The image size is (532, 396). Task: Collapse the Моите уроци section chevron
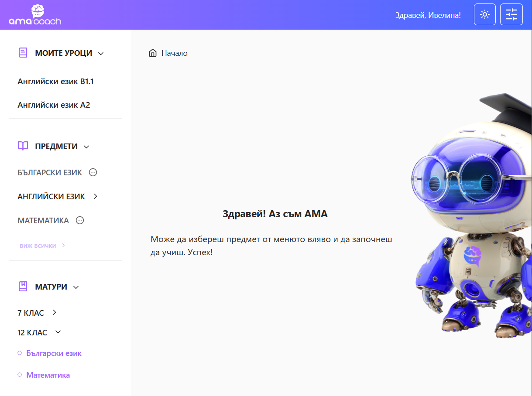[101, 54]
